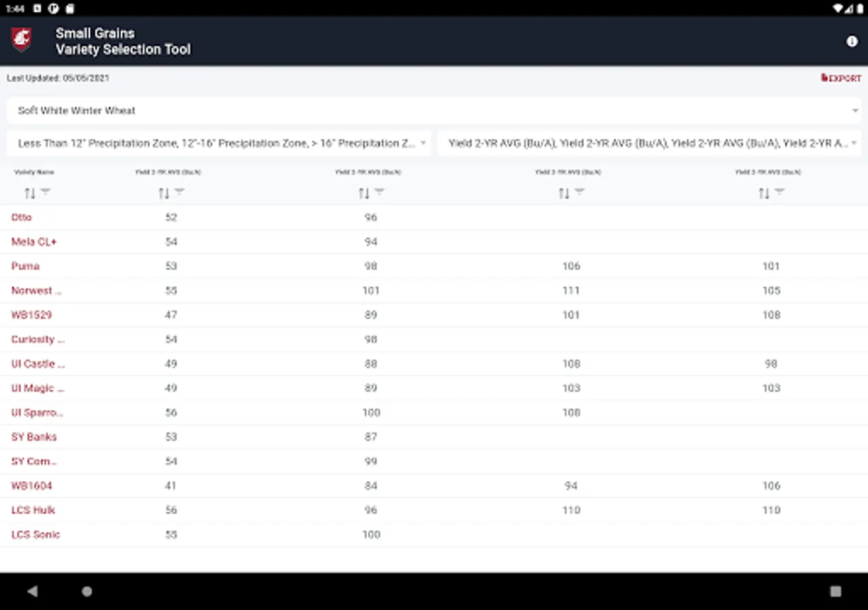Open the LCS Sonic variety link

click(35, 535)
